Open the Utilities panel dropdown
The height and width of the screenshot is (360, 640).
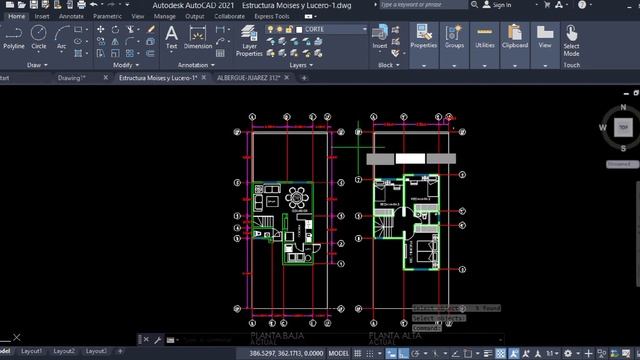(x=484, y=66)
